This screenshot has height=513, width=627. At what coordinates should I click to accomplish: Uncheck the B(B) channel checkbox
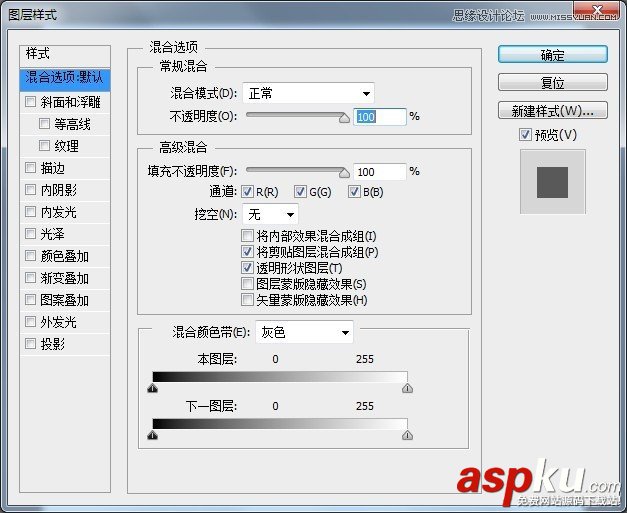(x=354, y=192)
